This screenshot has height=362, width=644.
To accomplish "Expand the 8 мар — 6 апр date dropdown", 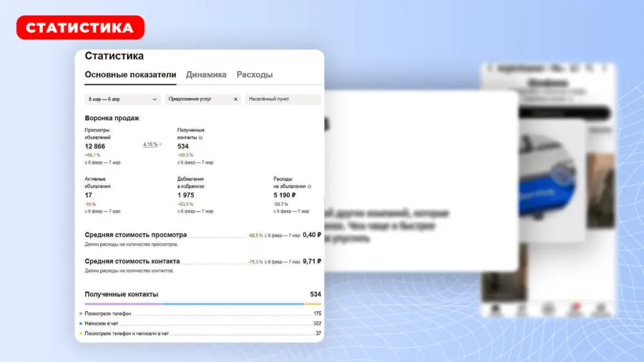I will pyautogui.click(x=122, y=99).
